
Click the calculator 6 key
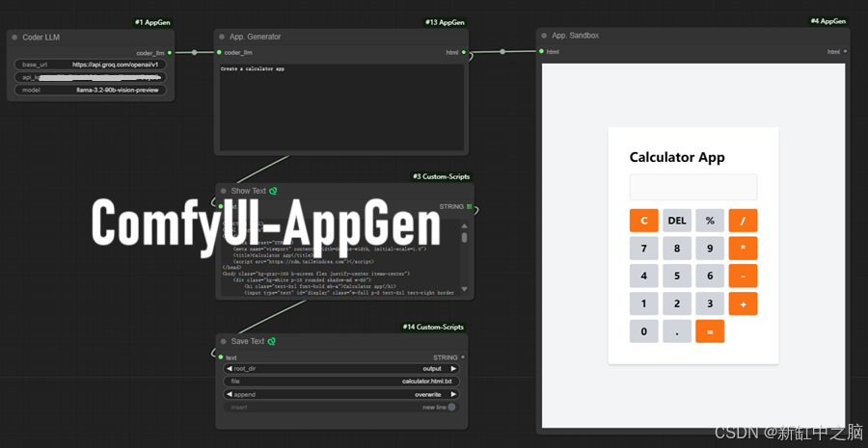tap(710, 276)
